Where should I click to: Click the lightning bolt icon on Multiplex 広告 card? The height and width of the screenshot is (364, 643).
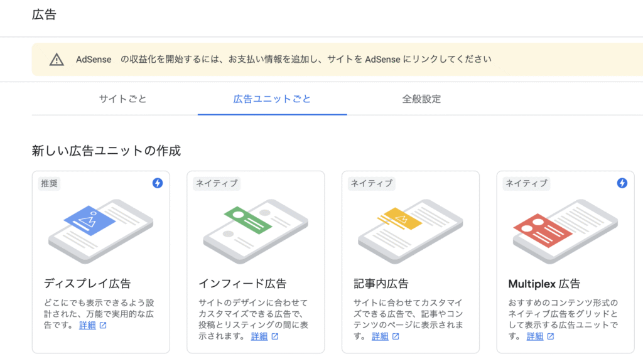pos(622,183)
